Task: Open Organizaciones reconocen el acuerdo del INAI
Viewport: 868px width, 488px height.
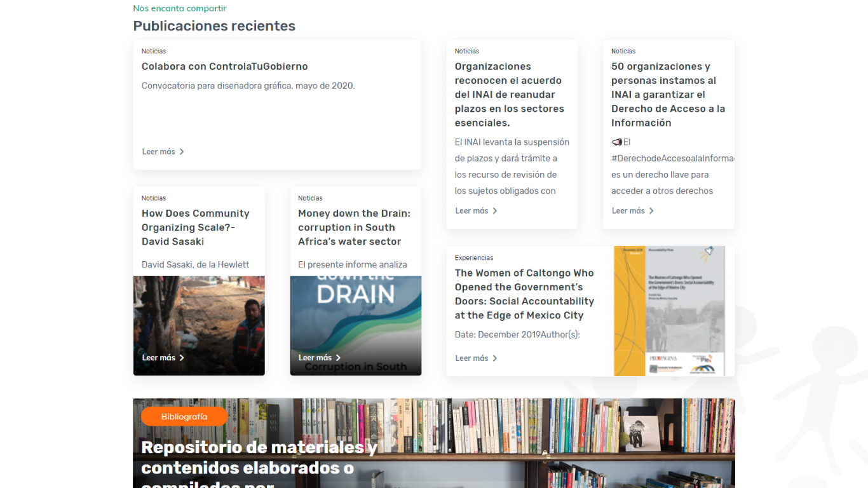Action: click(508, 95)
